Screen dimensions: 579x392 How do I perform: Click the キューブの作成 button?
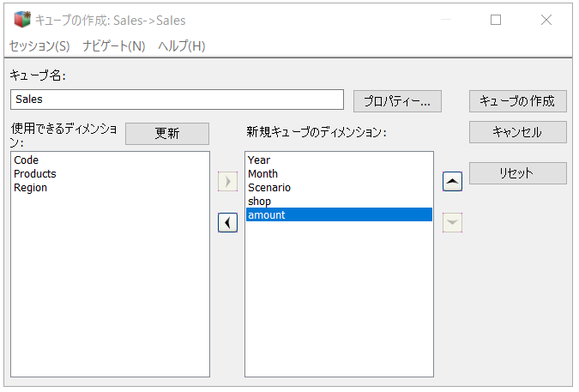(x=518, y=101)
